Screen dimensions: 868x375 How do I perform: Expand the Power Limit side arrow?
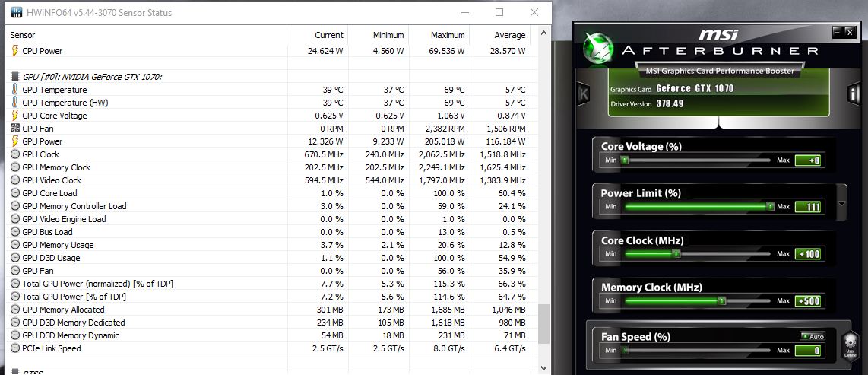pyautogui.click(x=842, y=203)
